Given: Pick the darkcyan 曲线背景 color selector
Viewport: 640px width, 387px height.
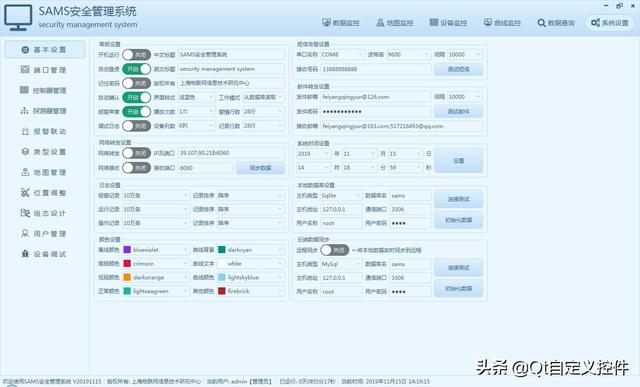Looking at the screenshot, I should tap(251, 249).
